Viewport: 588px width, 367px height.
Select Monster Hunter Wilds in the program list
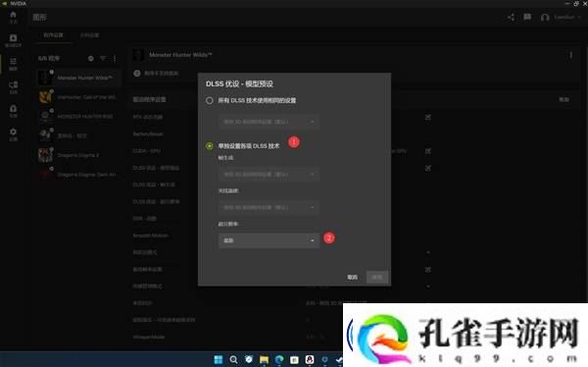click(78, 78)
